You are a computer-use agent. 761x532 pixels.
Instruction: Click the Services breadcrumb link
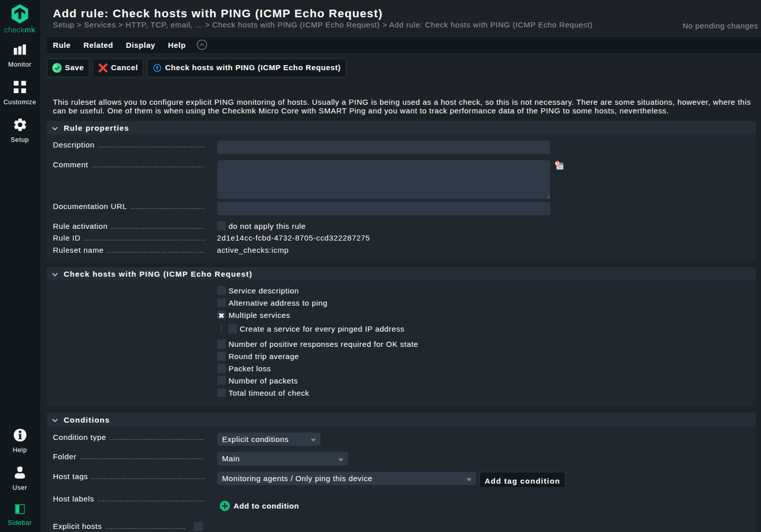100,25
